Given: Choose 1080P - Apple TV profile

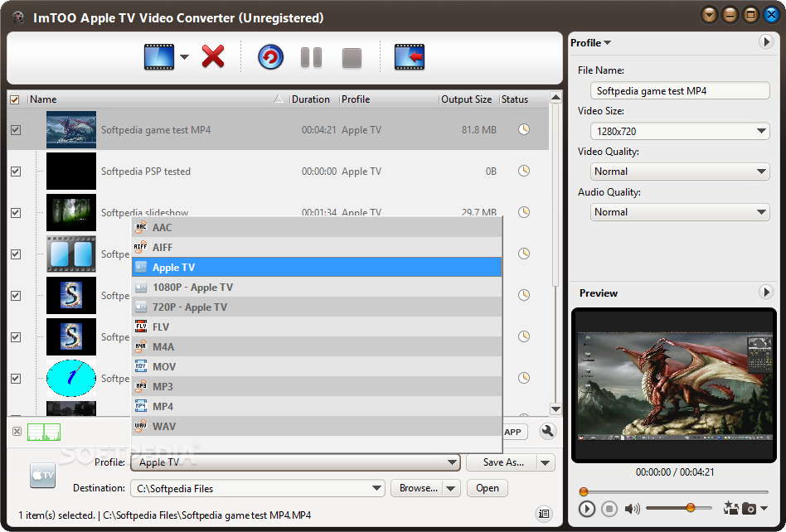Looking at the screenshot, I should point(317,287).
